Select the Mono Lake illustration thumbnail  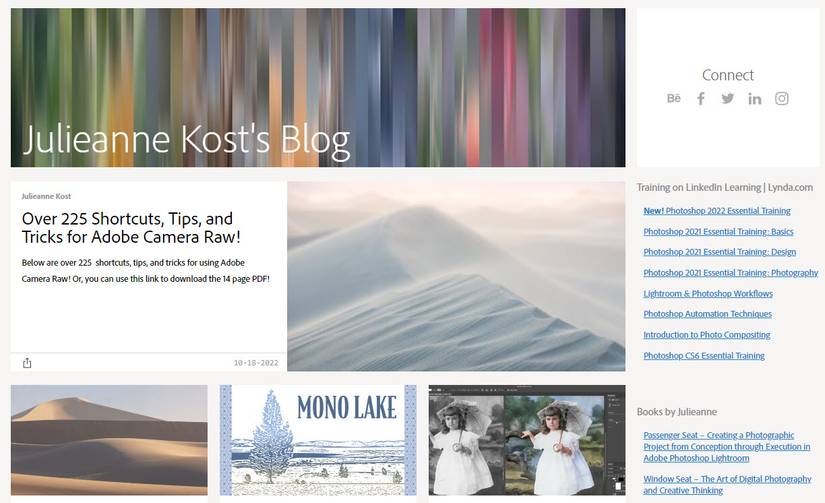(x=318, y=440)
